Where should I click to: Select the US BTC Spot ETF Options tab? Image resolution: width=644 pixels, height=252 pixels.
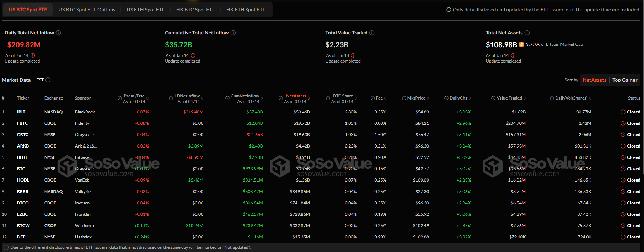point(87,10)
